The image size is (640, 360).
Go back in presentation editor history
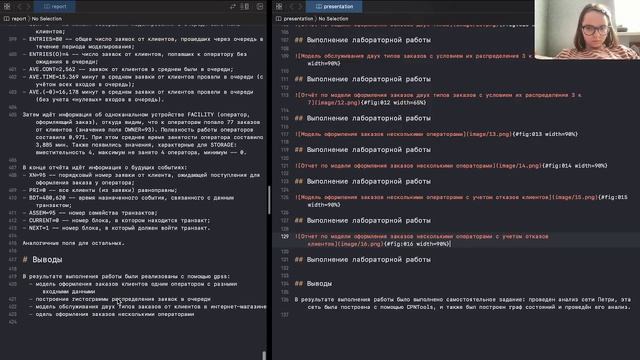(291, 6)
